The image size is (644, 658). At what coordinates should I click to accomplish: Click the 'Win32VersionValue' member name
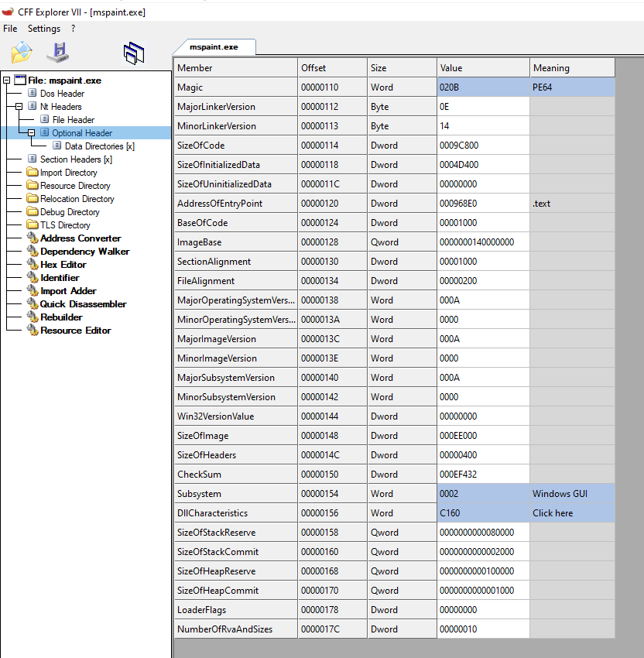(215, 416)
